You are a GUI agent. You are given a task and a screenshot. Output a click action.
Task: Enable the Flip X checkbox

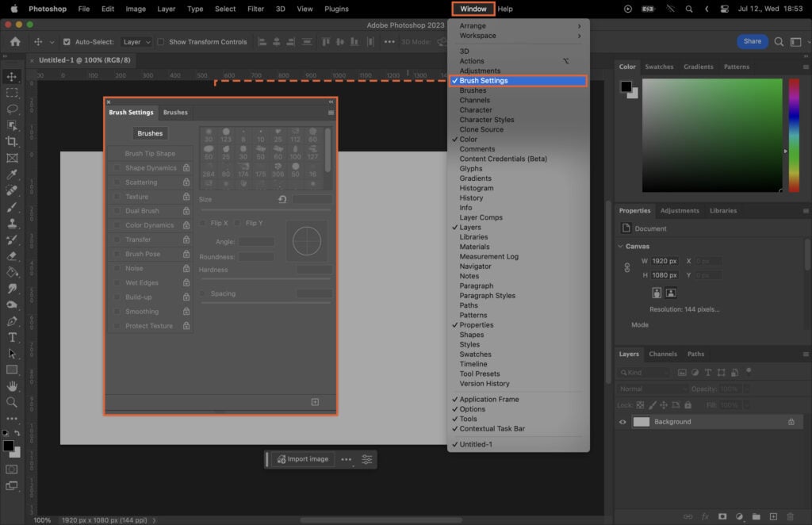pyautogui.click(x=202, y=223)
